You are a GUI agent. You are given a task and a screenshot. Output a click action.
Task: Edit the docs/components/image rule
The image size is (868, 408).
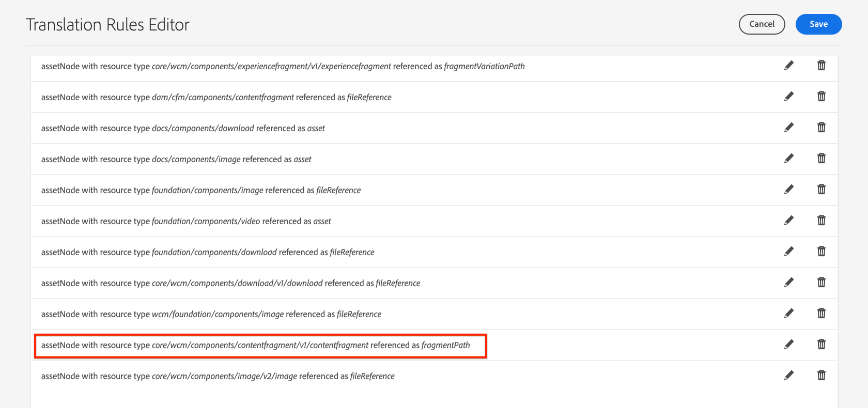point(789,159)
